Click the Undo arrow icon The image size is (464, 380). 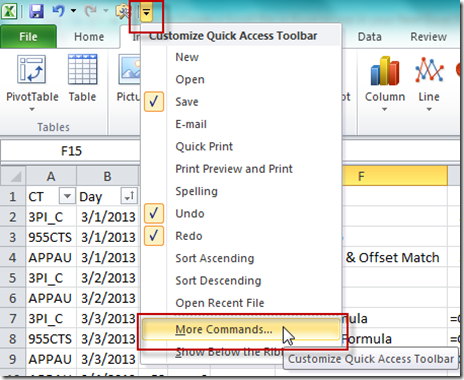pos(59,11)
